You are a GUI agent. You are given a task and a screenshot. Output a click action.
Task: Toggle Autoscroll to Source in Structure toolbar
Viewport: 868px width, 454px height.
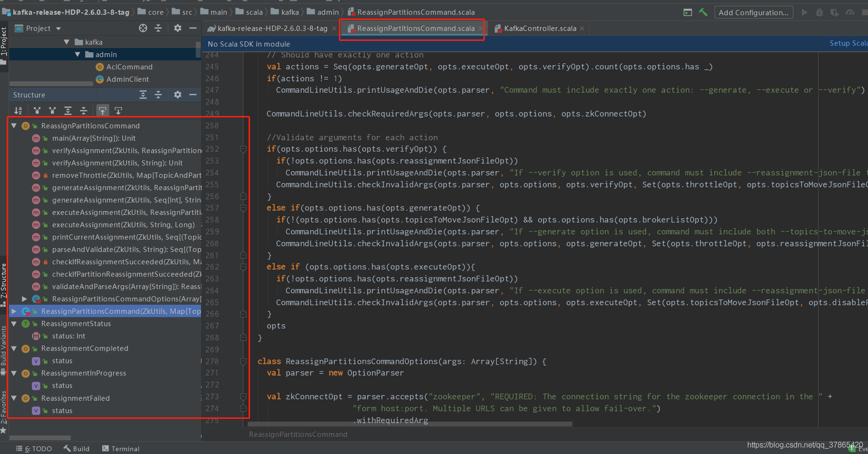pos(102,111)
